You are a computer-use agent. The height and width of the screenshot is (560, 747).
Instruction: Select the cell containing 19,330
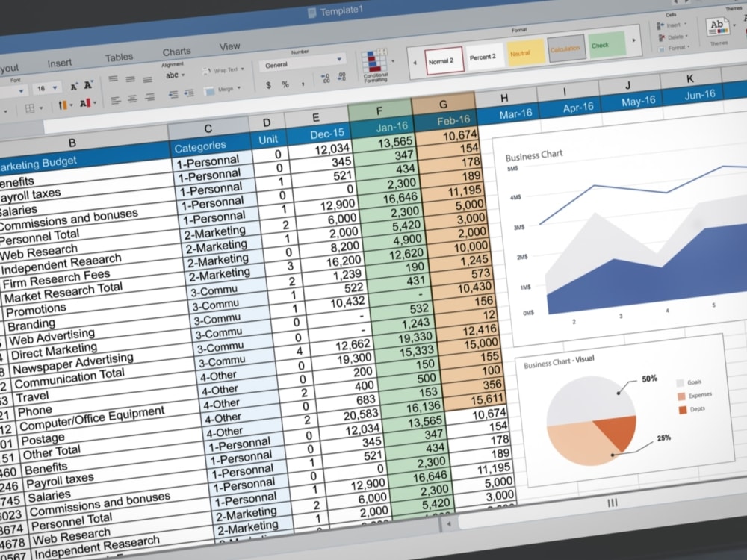pos(403,338)
